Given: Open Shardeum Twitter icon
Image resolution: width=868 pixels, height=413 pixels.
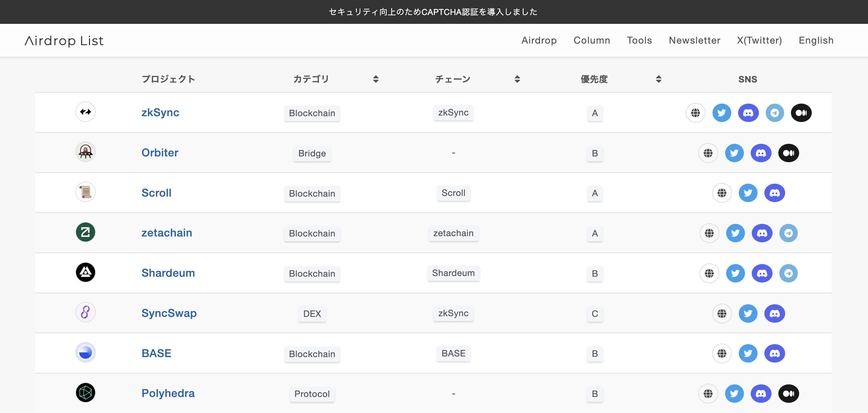Looking at the screenshot, I should [x=735, y=273].
